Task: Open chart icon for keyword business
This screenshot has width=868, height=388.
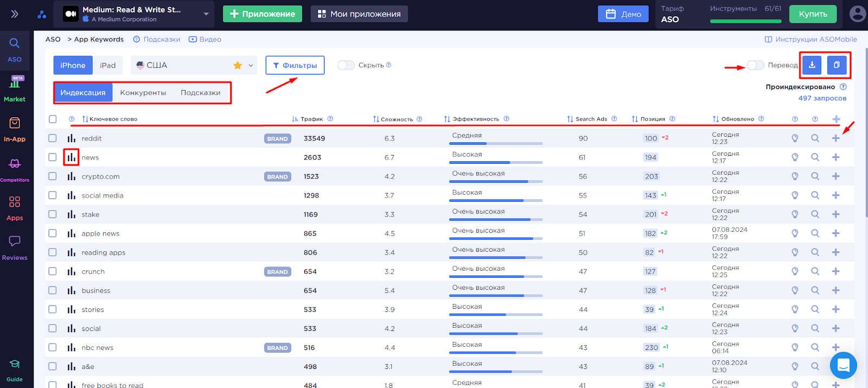Action: (71, 290)
